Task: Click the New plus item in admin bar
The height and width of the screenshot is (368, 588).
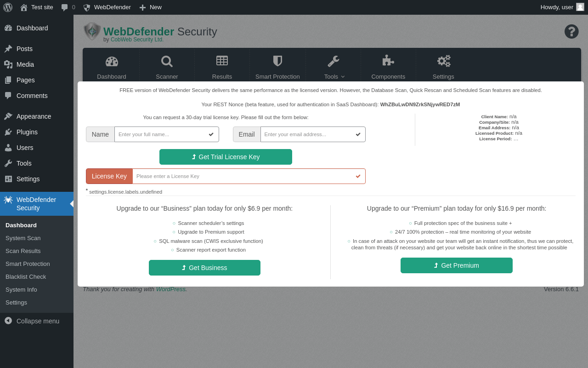Action: (x=150, y=7)
